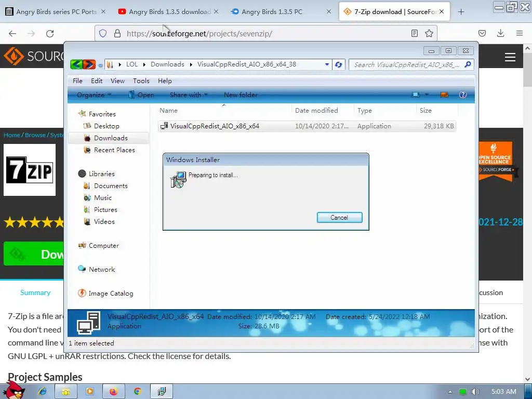Click the search magnifier in Explorer

coord(468,64)
